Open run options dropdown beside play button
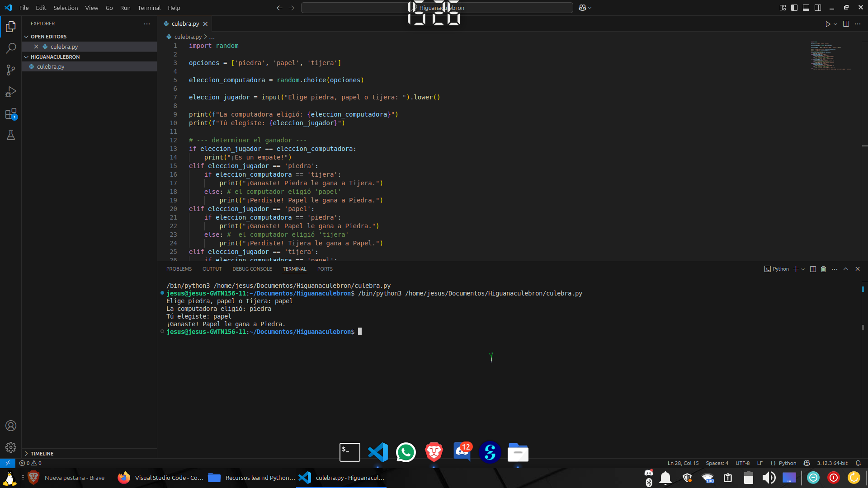Viewport: 868px width, 488px height. (x=835, y=24)
